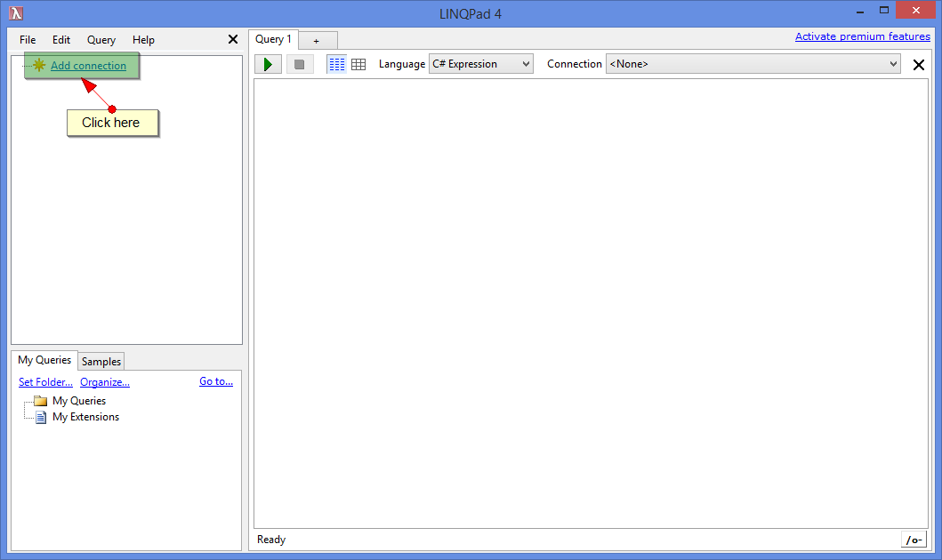
Task: Click the Set Folder... link
Action: 45,382
